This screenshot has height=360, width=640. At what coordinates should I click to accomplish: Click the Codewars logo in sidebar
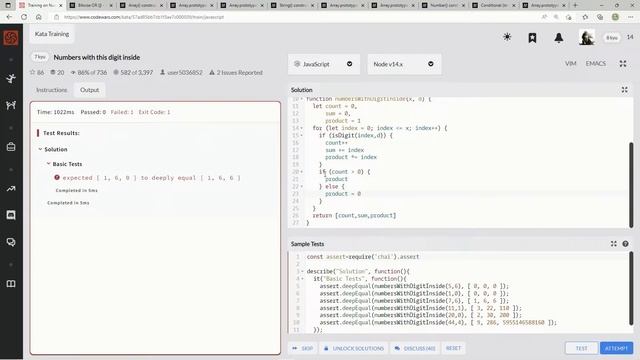click(x=11, y=38)
